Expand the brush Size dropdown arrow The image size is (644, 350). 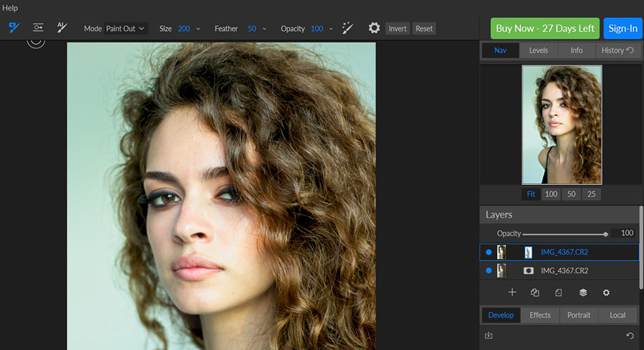click(198, 29)
